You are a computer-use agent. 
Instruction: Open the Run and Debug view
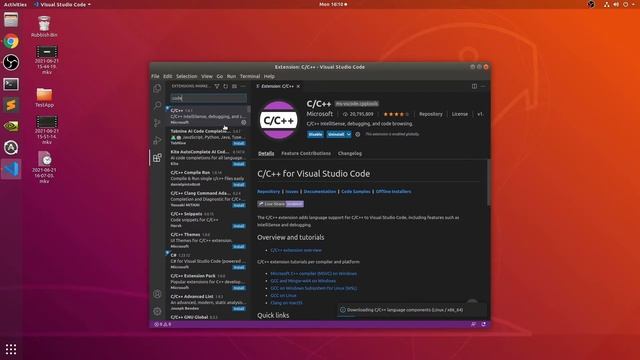[157, 140]
